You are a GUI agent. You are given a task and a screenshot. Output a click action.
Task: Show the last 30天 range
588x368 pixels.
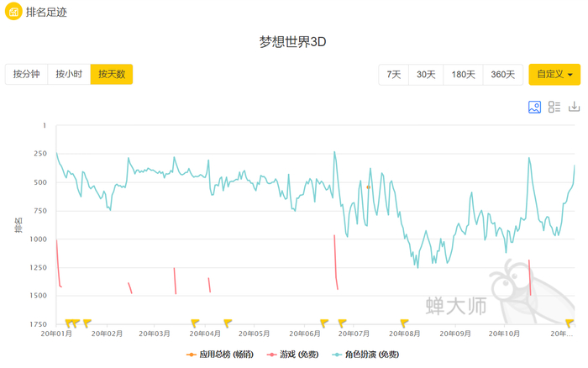(x=426, y=74)
